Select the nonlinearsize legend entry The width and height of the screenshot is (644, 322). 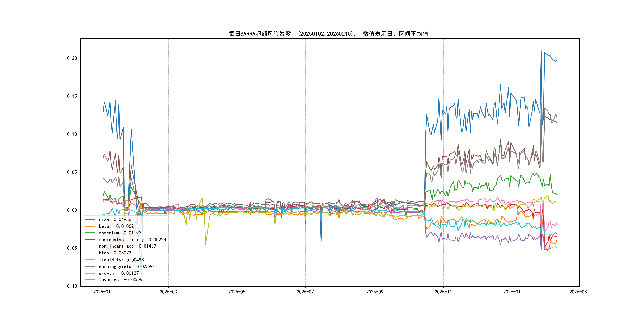(x=127, y=246)
